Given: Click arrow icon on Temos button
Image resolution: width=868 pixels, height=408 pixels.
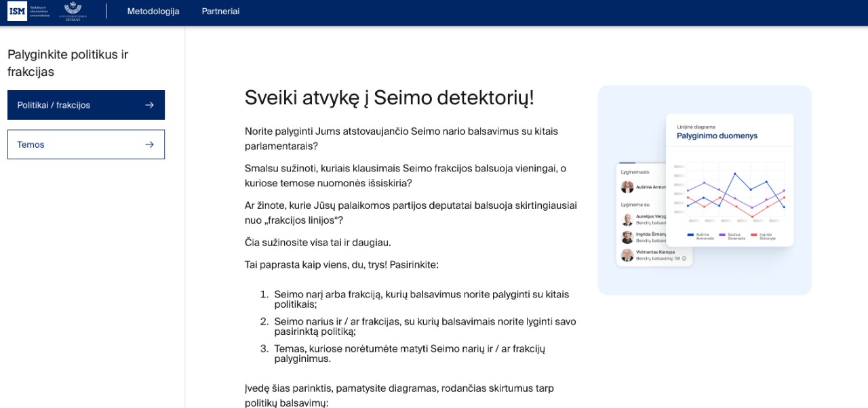Looking at the screenshot, I should [150, 144].
